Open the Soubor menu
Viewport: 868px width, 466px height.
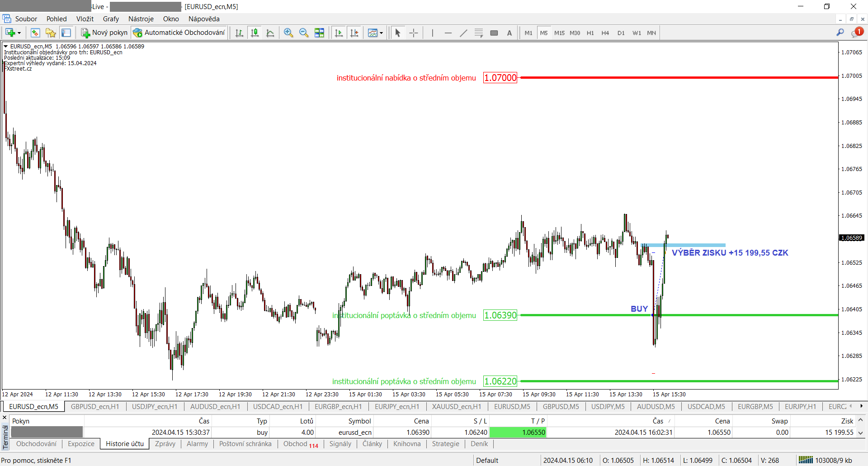pyautogui.click(x=26, y=19)
